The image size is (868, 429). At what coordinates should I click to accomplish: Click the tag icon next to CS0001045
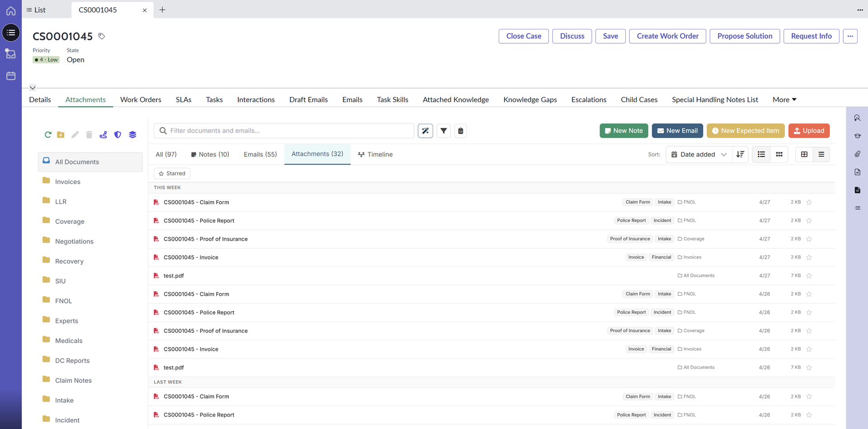102,36
